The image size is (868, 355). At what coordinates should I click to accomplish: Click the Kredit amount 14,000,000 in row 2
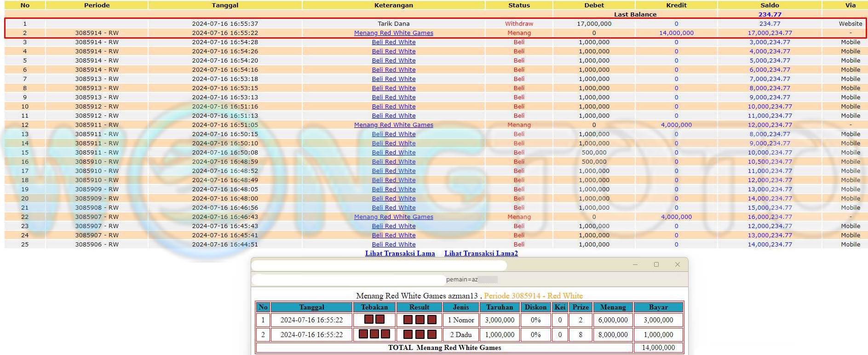(x=676, y=33)
